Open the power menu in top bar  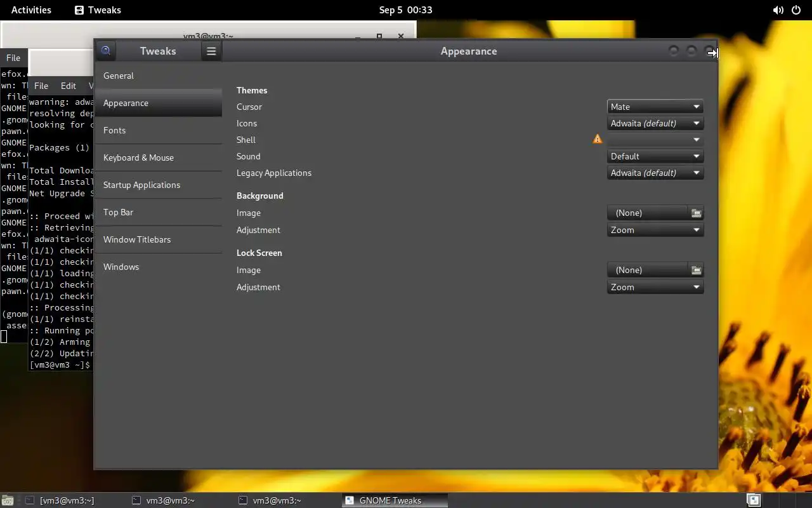pos(796,10)
